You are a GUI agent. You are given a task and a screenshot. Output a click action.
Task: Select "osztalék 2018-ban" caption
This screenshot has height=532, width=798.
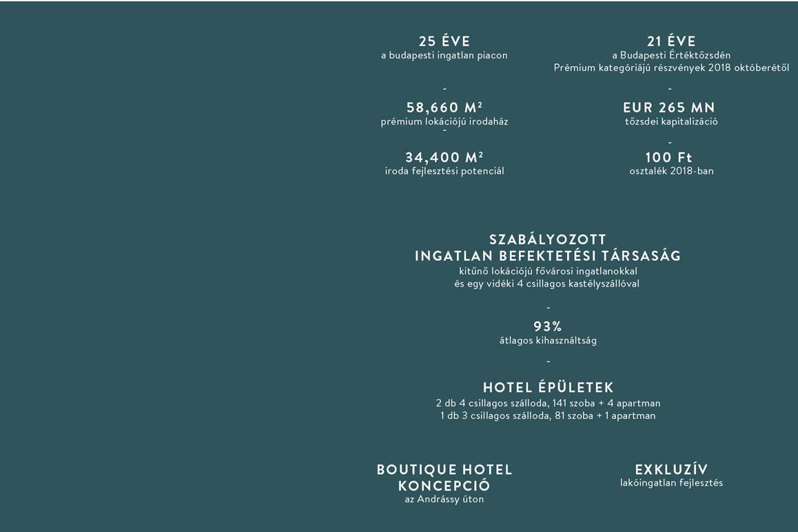click(x=671, y=171)
